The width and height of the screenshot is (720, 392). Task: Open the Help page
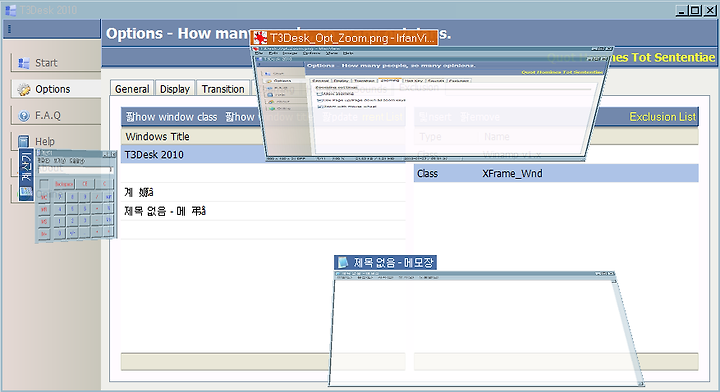point(56,141)
